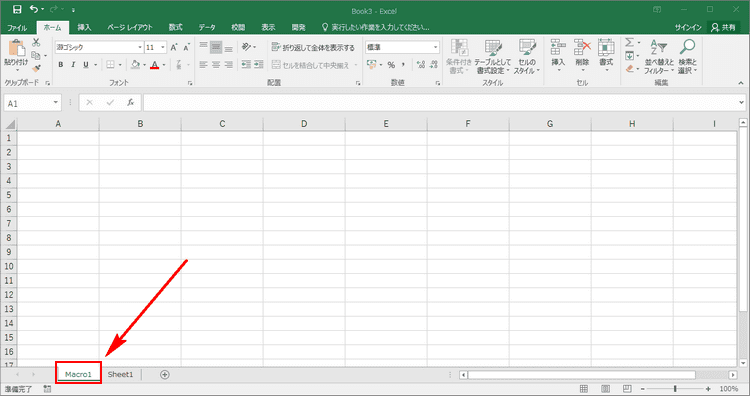
Task: Open Find and Select magnifier icon
Action: tap(687, 47)
